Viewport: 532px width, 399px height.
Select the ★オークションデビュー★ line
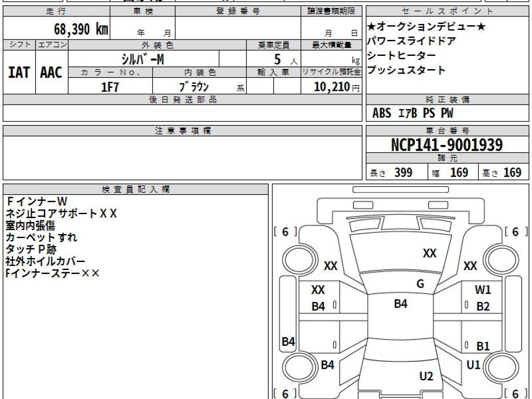pos(427,27)
